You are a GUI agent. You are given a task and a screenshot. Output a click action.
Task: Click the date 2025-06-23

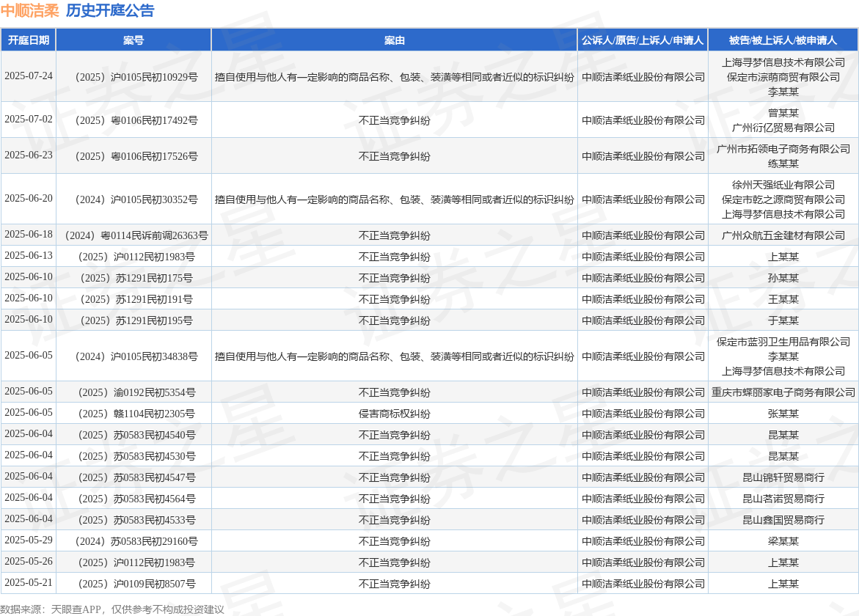[x=29, y=155]
